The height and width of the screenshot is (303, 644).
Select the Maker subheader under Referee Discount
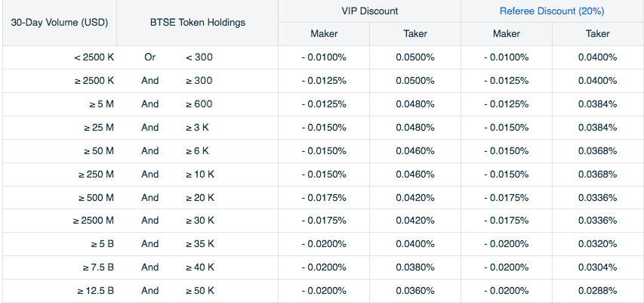(507, 34)
